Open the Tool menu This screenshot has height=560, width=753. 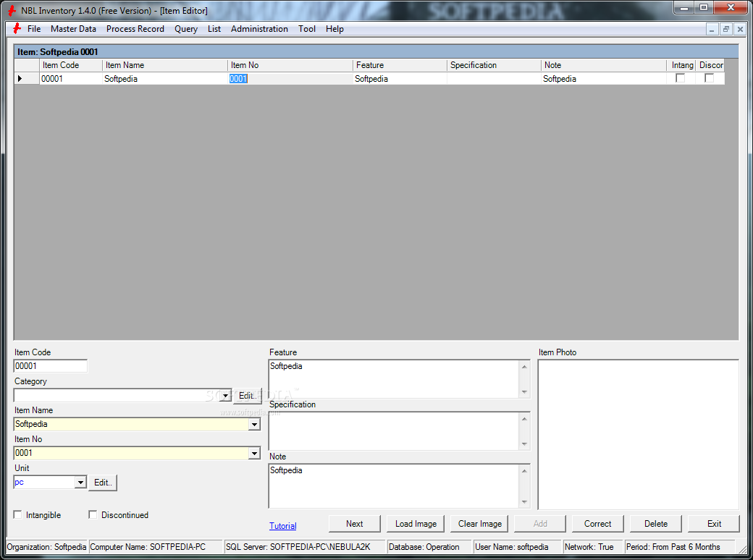(x=307, y=29)
